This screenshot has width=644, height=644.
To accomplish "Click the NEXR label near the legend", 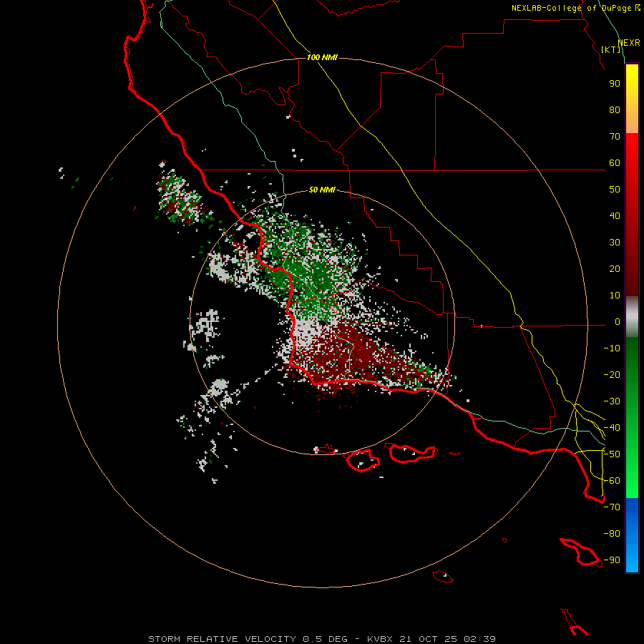I will pyautogui.click(x=629, y=43).
